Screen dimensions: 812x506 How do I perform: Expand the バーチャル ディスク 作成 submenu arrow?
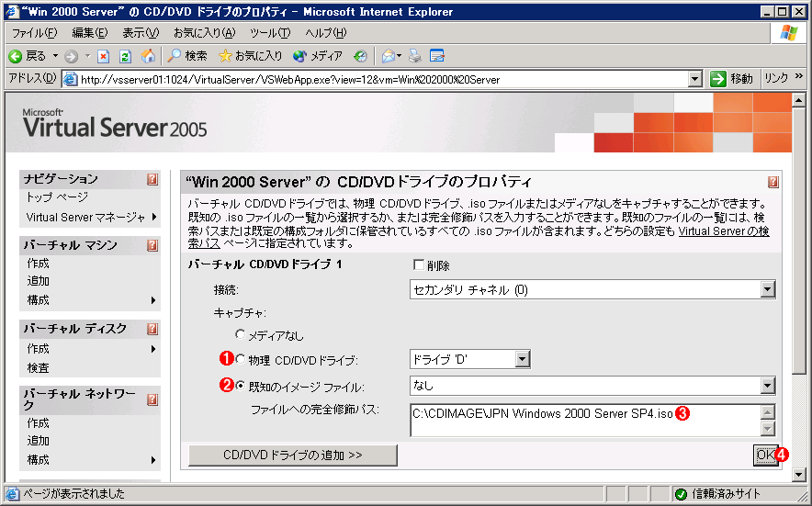coord(153,349)
